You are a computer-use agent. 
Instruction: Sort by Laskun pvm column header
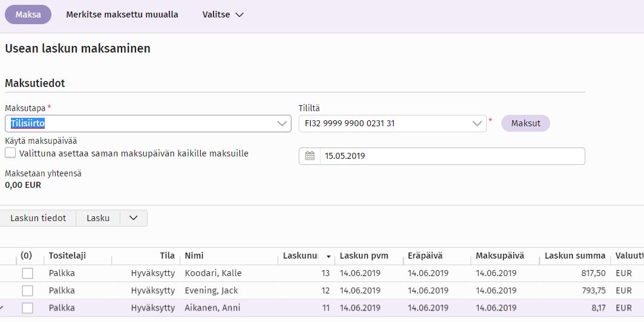coord(364,256)
